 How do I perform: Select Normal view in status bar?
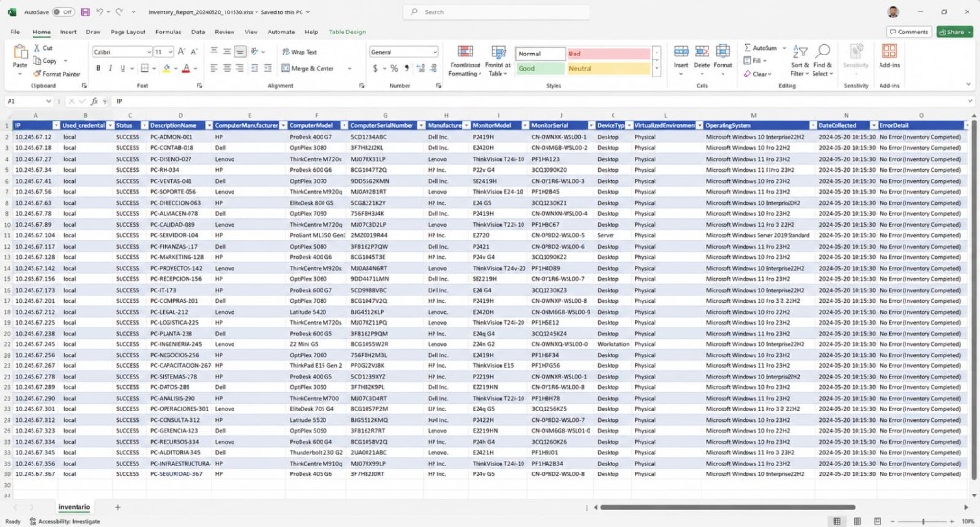pos(836,521)
